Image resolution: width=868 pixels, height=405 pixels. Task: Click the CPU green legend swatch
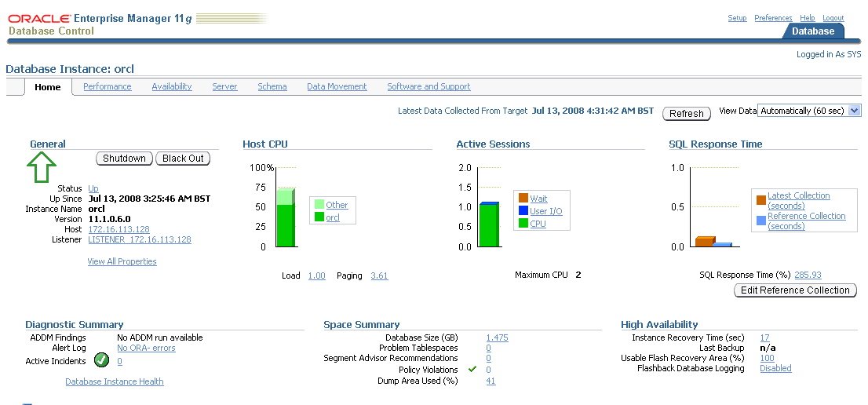coord(523,224)
